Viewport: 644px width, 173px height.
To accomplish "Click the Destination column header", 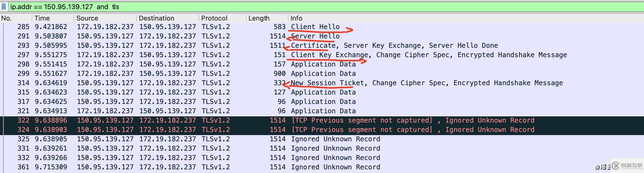I will tap(156, 18).
